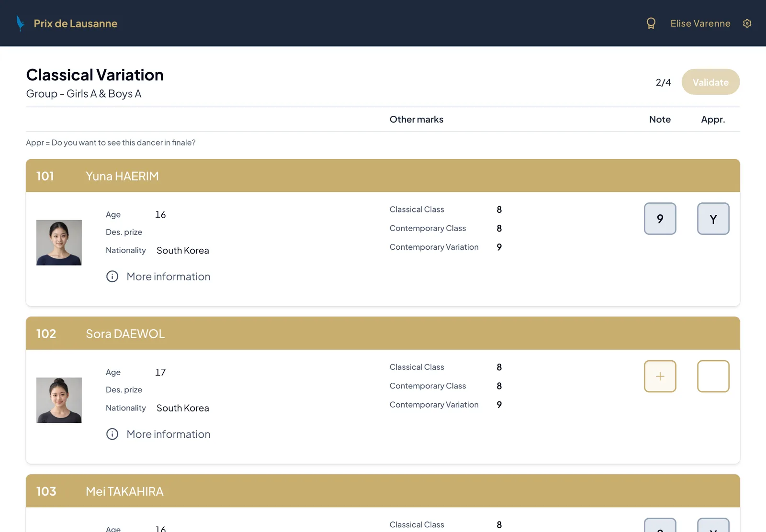Screen dimensions: 766x532
Task: Click the Prix de Lausanne dancer logo icon
Action: click(x=20, y=23)
